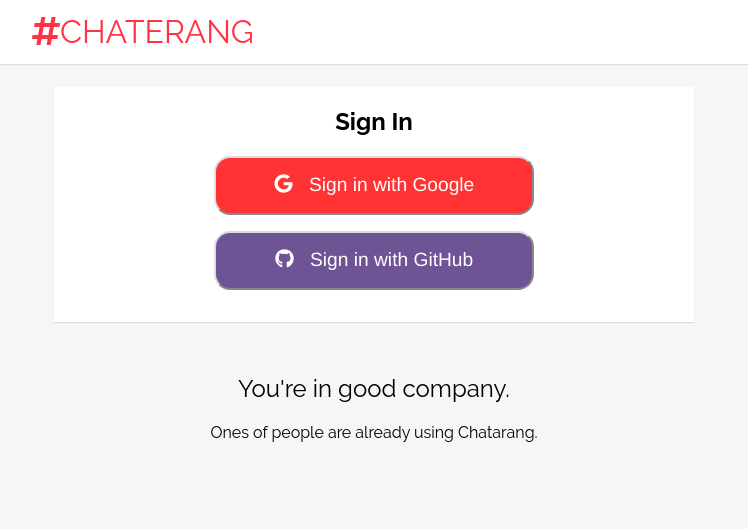The image size is (748, 529).
Task: Click the hash symbol in the logo
Action: 45,32
